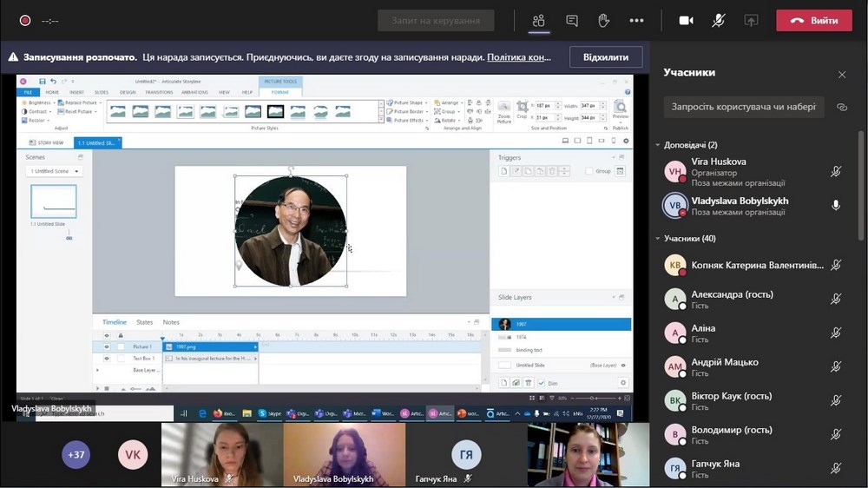The width and height of the screenshot is (868, 488).
Task: Toggle the camera on or off
Action: coord(686,21)
